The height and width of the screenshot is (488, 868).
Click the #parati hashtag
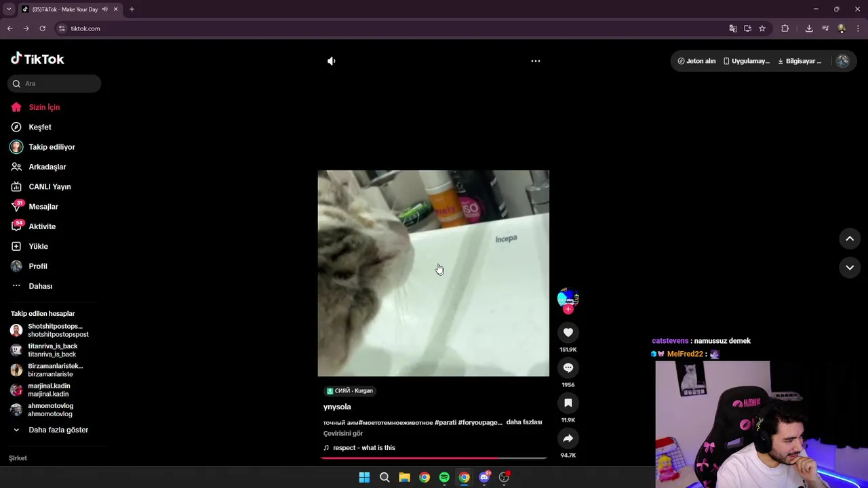pos(445,422)
